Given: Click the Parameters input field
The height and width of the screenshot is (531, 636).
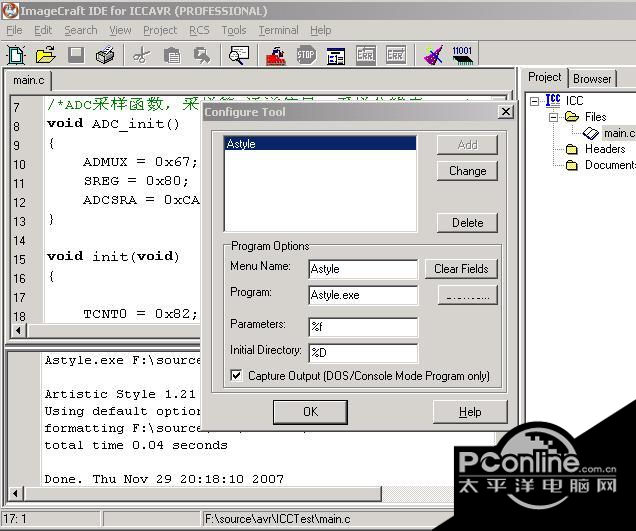Looking at the screenshot, I should click(x=363, y=327).
